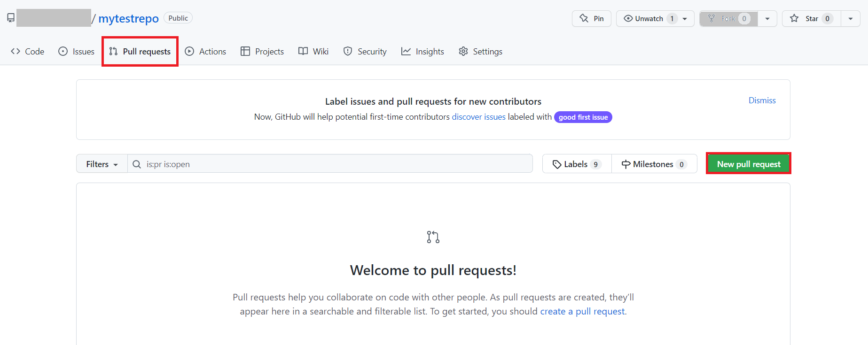
Task: Switch to the Issues tab
Action: tap(76, 52)
